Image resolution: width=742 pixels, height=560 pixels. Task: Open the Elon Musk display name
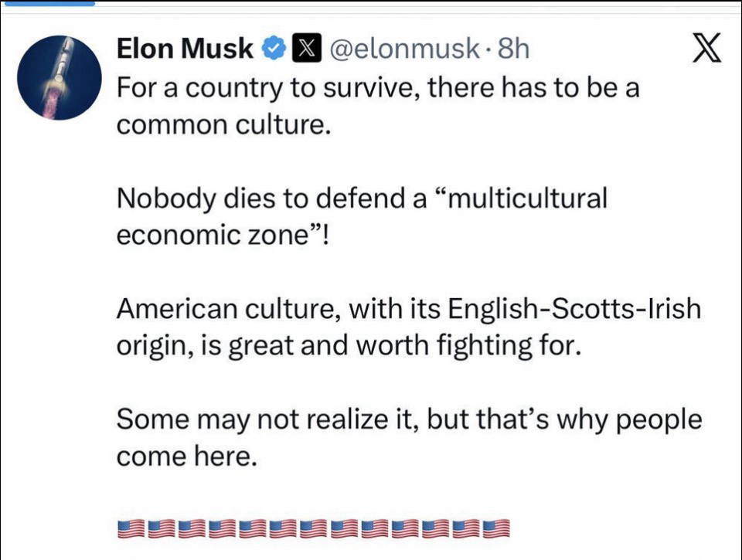185,49
